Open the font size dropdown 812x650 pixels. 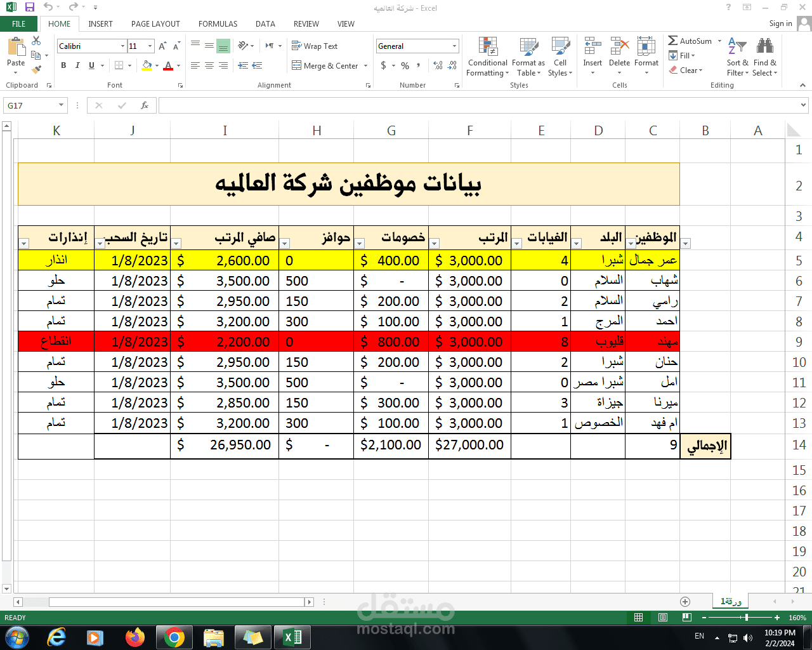[x=150, y=46]
